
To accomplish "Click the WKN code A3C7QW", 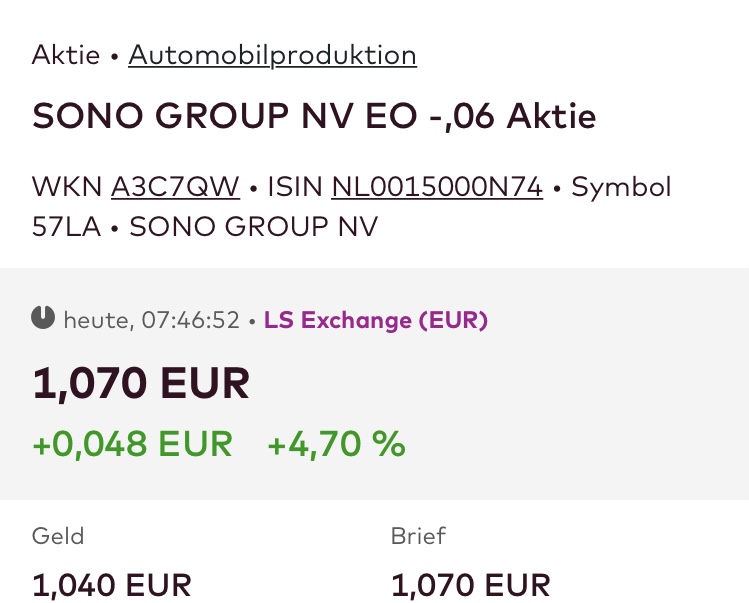I will 175,187.
